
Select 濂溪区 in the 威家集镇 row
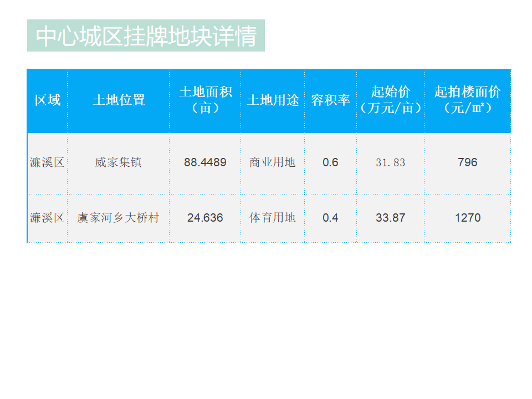tap(47, 162)
